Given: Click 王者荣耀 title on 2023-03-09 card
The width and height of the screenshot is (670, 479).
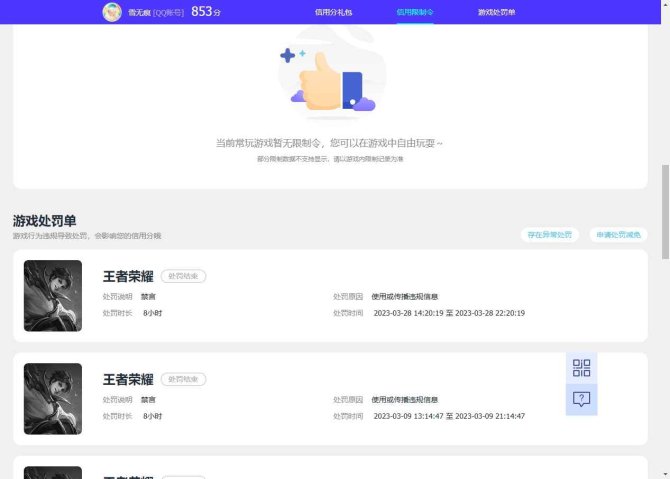Looking at the screenshot, I should point(128,379).
